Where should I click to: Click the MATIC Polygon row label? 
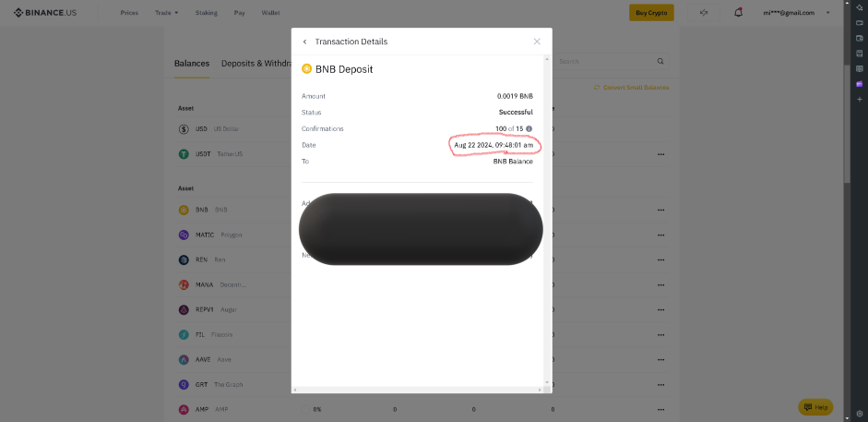point(219,235)
